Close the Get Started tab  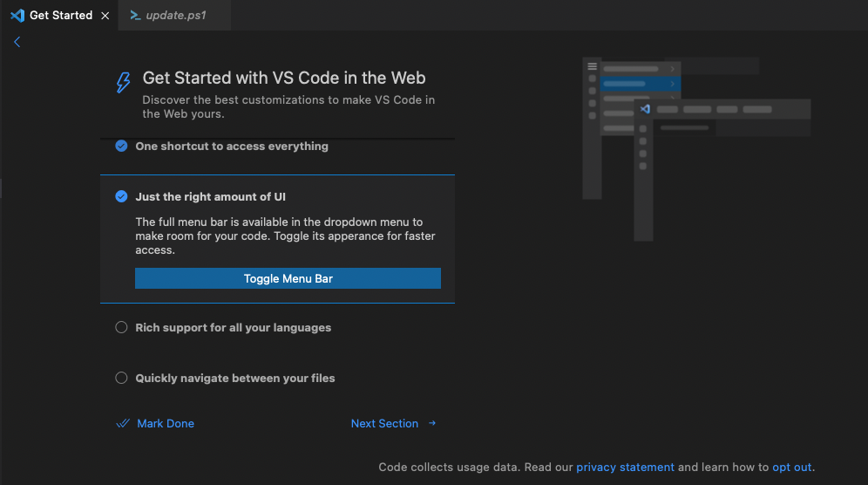pos(105,16)
